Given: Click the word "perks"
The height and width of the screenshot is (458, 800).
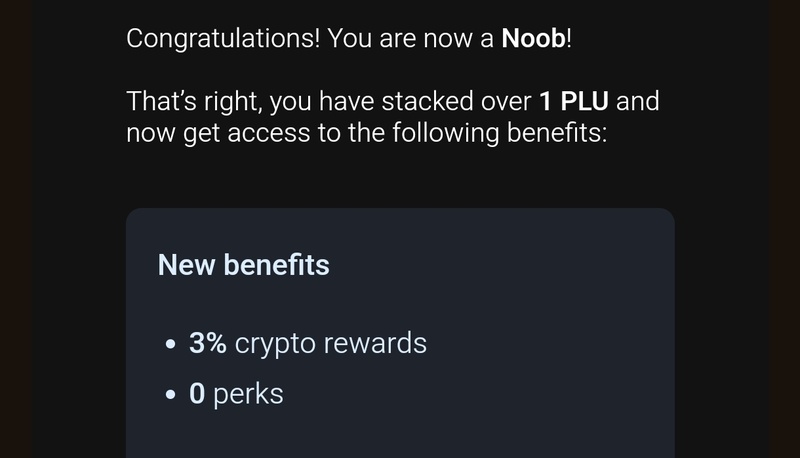Looking at the screenshot, I should (248, 393).
